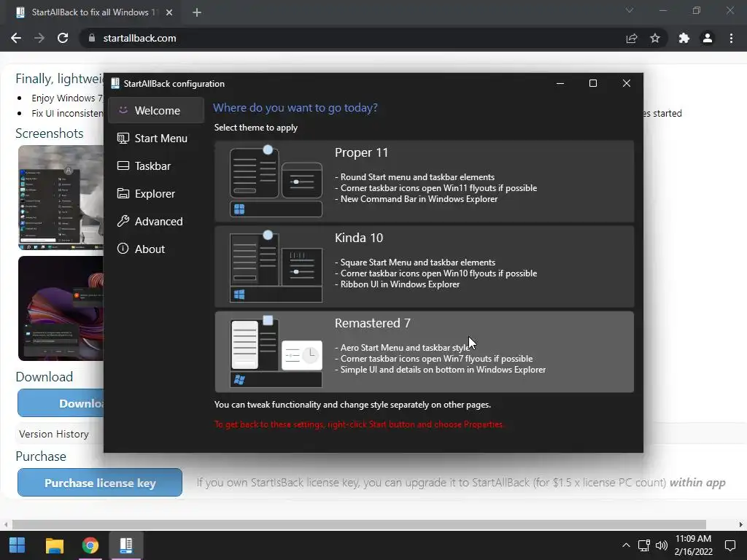Click the red 'To get back to these settings' note

(x=359, y=424)
